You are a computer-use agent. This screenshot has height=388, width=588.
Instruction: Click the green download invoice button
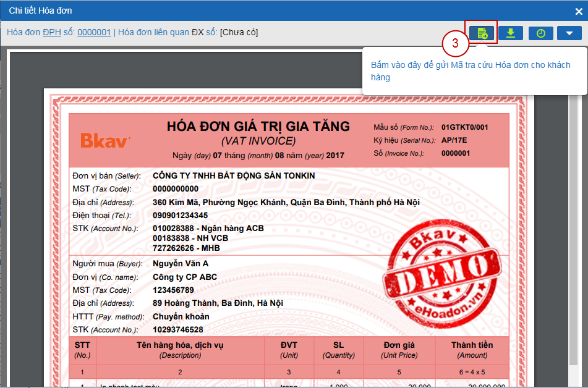[510, 33]
